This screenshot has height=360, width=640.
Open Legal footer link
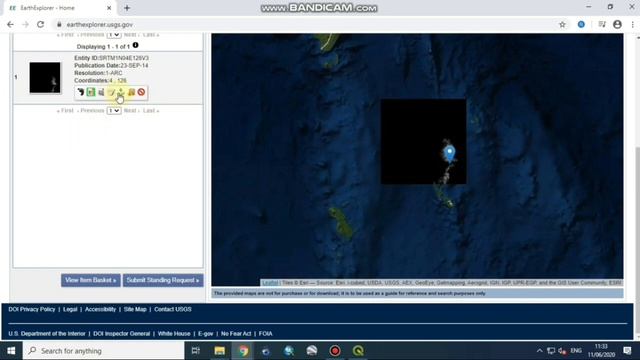(70, 309)
